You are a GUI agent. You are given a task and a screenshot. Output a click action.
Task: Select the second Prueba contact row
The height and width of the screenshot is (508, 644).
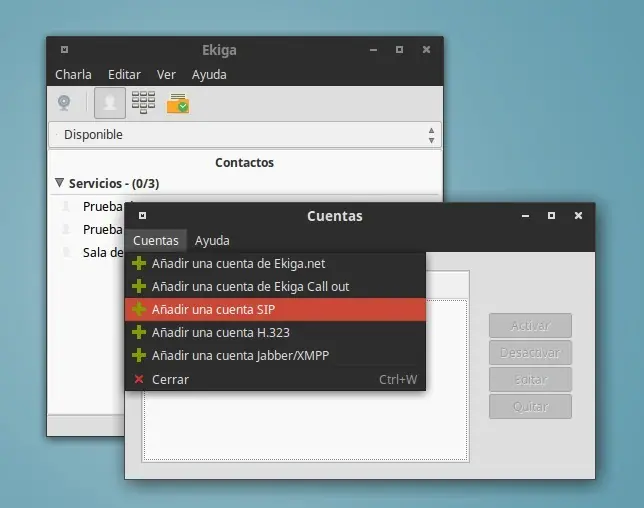click(86, 230)
